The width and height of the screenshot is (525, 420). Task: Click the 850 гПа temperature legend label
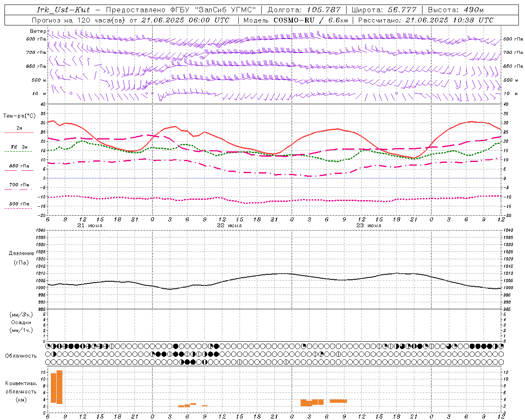point(19,166)
